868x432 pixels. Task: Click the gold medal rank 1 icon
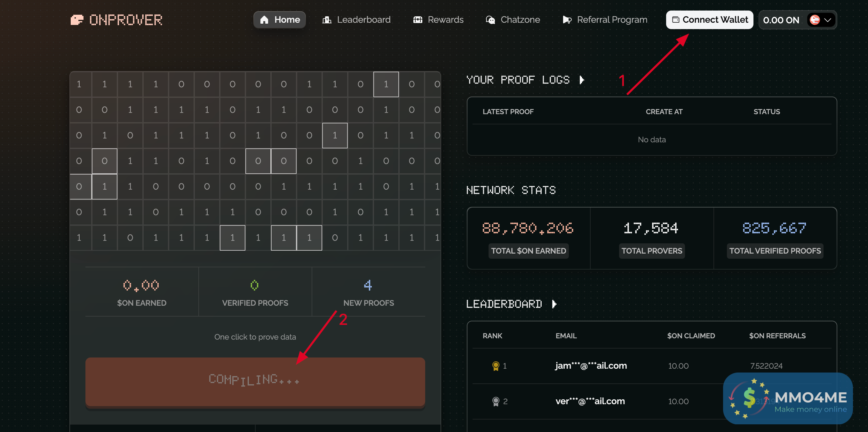point(495,366)
